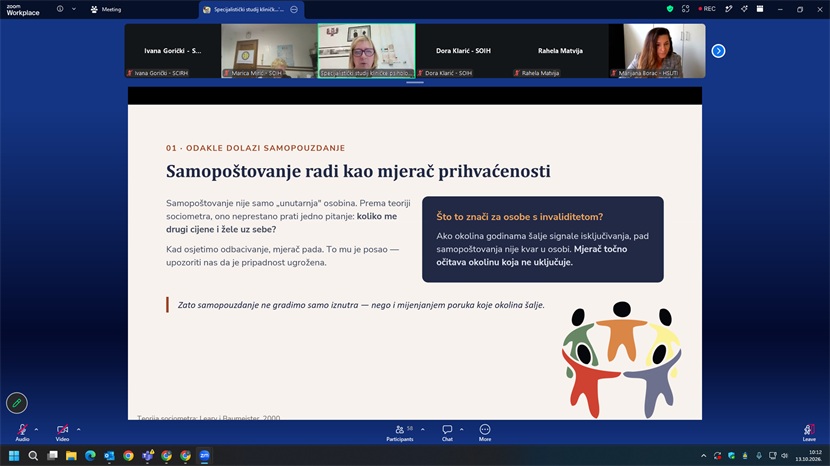The image size is (830, 466).
Task: Select Marijana Borac video thumbnail
Action: pyautogui.click(x=657, y=51)
